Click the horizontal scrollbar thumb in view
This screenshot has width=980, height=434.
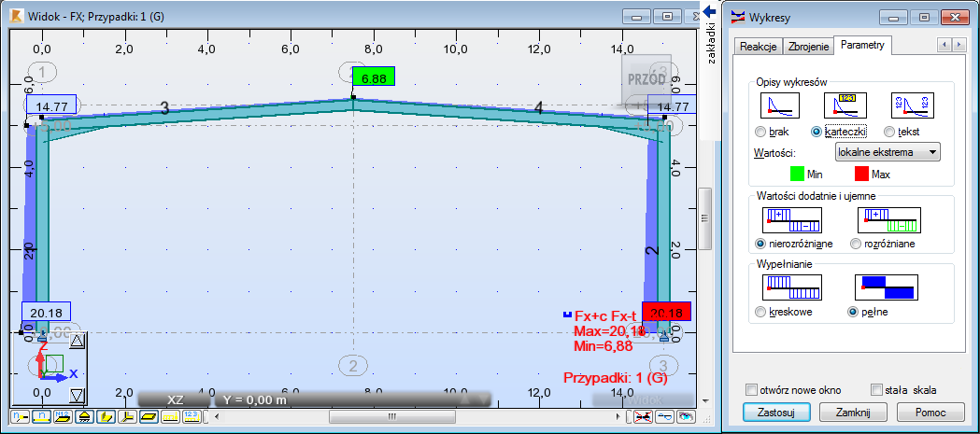391,416
